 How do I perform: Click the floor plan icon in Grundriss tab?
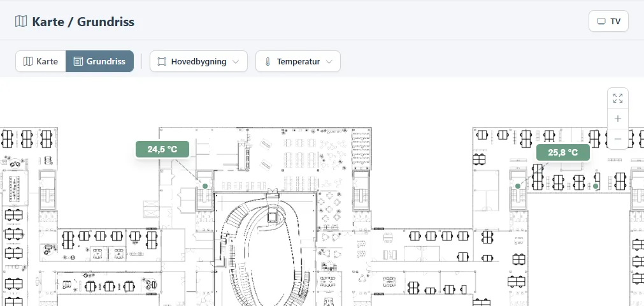(x=78, y=61)
